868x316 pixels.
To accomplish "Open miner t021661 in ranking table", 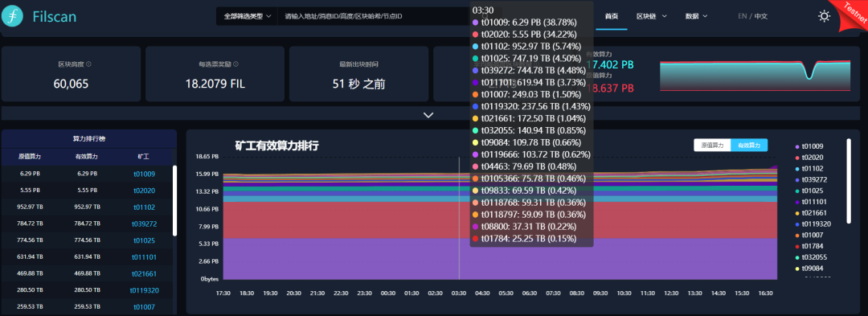I will pos(144,273).
